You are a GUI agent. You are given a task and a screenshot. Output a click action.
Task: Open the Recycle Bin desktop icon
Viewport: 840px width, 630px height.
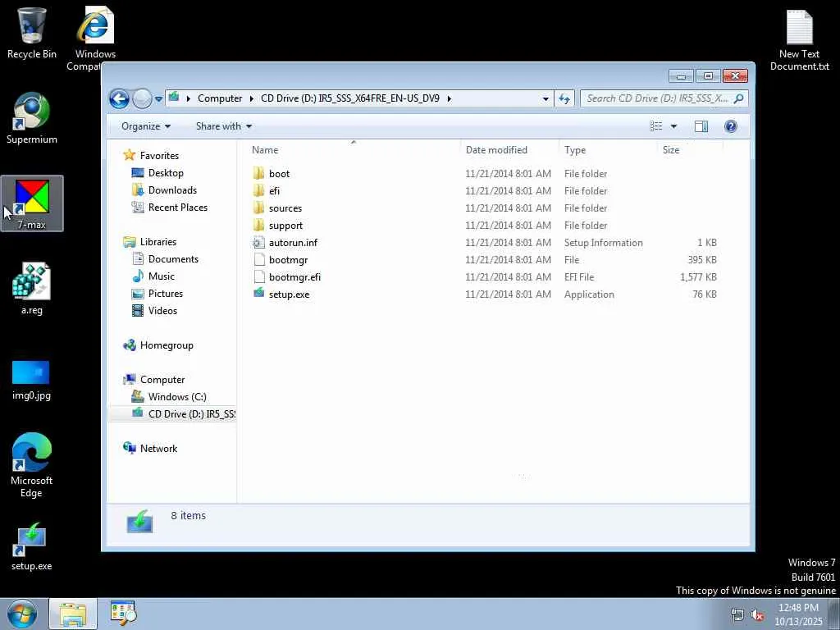coord(32,33)
